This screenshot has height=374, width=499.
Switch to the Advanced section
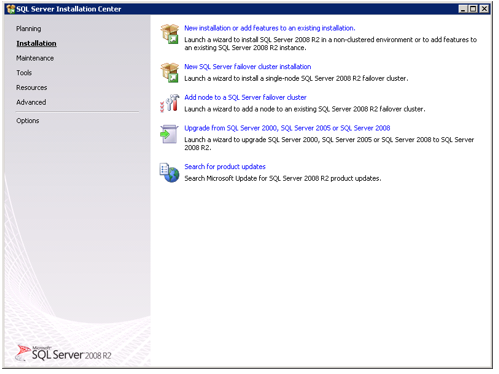click(x=31, y=102)
